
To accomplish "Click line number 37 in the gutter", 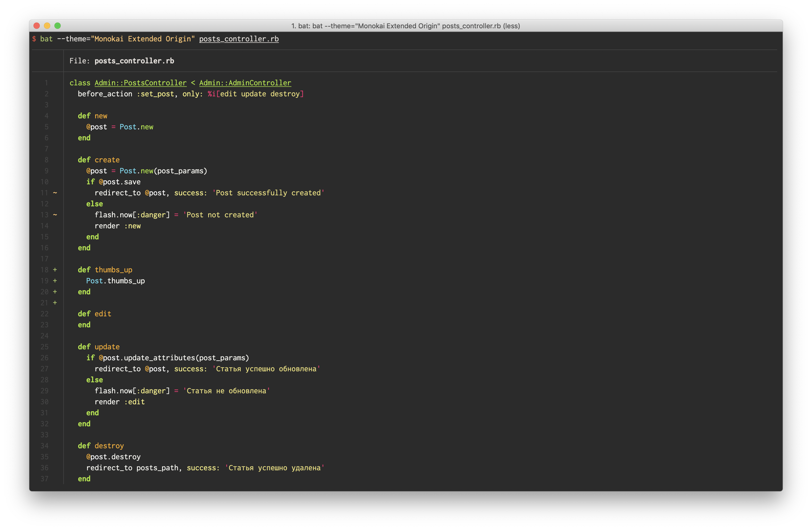I will pos(45,479).
